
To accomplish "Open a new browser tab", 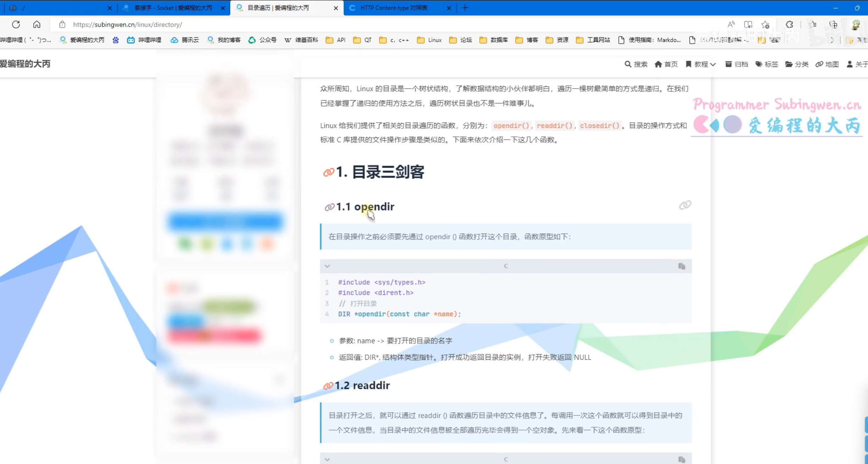I will [x=465, y=8].
